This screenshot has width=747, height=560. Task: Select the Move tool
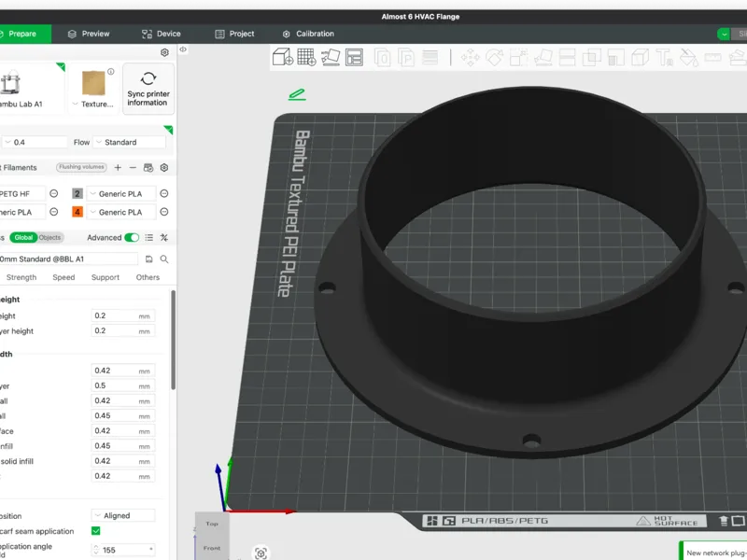point(471,58)
